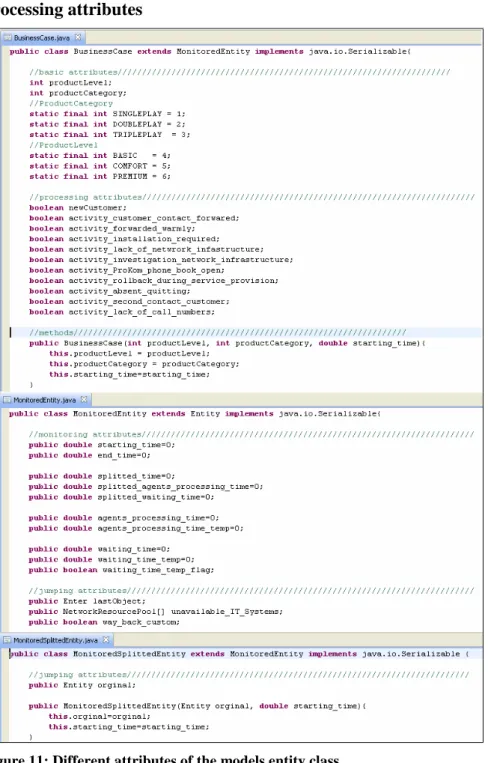
Task: Click the activity_investigation_network_infrastructure line
Action: 161,260
